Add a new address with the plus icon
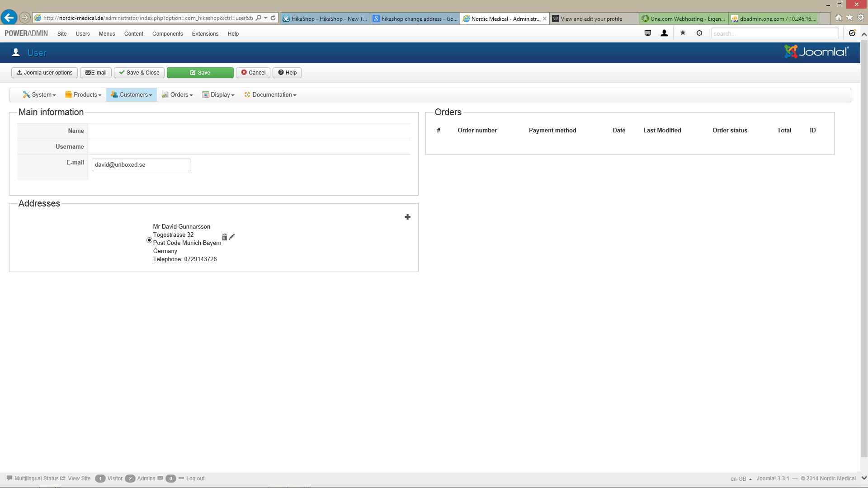This screenshot has width=868, height=488. point(407,217)
